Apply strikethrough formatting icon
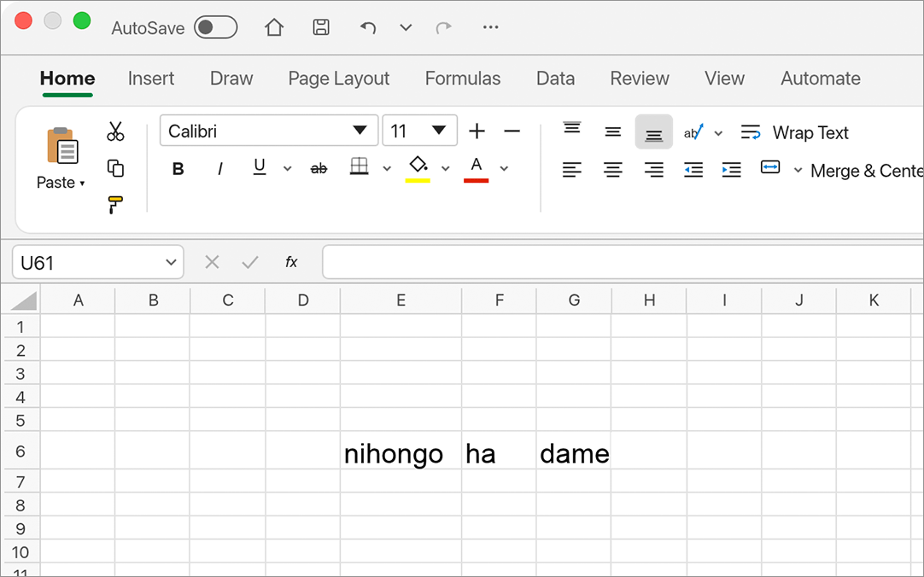 point(319,169)
